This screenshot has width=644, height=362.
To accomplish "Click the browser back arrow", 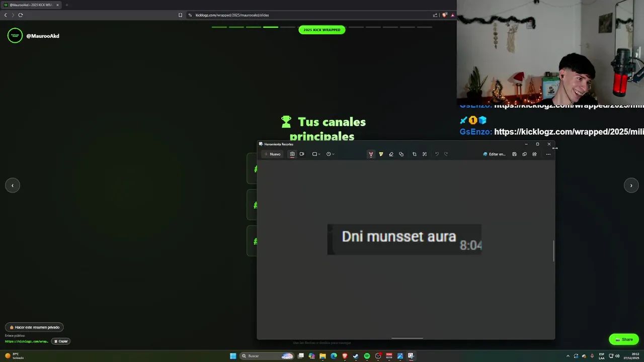I will point(6,15).
